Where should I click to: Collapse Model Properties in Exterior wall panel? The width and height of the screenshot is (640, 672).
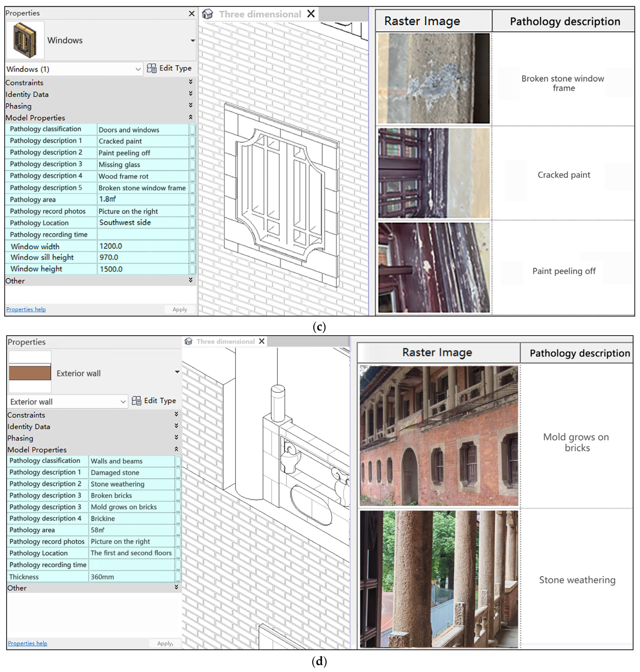tap(176, 449)
